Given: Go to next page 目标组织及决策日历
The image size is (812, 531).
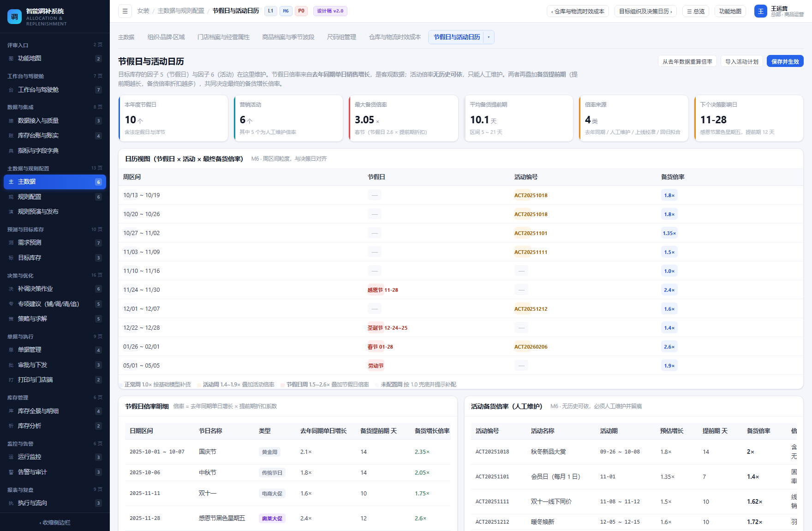Looking at the screenshot, I should tap(645, 12).
